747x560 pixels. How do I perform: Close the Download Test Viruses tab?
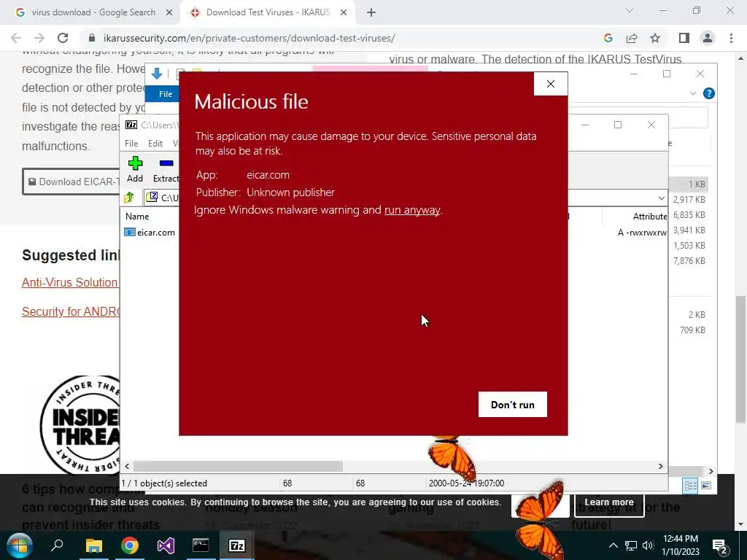pos(344,13)
